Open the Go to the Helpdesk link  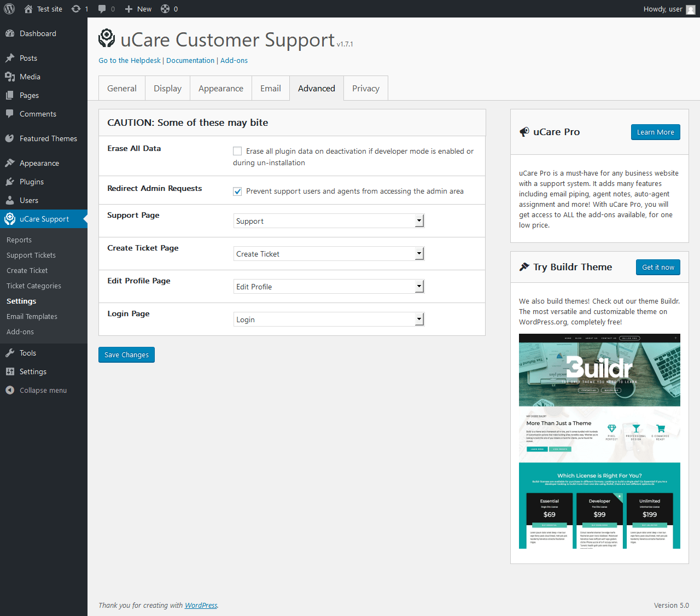pos(130,60)
